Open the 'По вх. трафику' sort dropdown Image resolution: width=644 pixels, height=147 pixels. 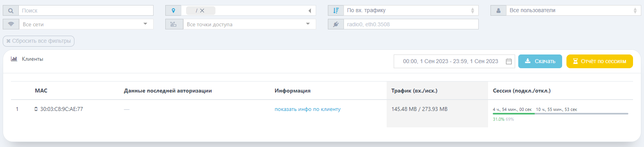[411, 11]
